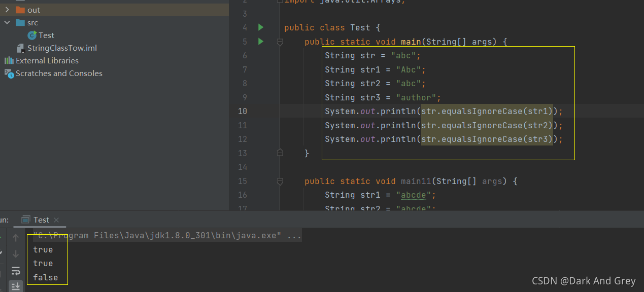Screen dimensions: 644x292
Task: Select Scratches and Consoles node
Action: (59, 73)
